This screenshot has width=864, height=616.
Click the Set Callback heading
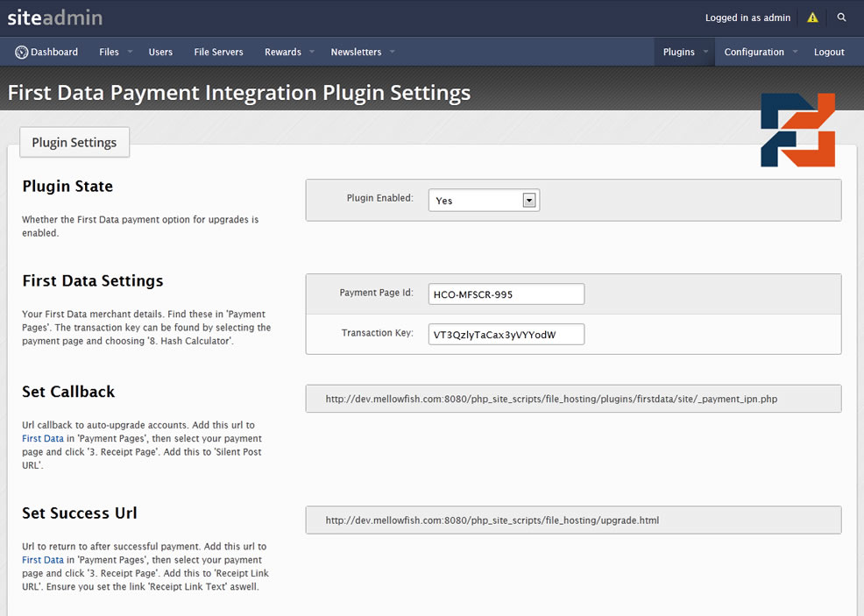tap(68, 392)
